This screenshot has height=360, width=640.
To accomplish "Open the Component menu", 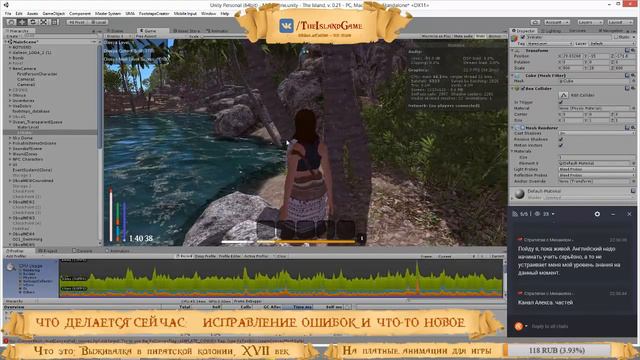I will pyautogui.click(x=80, y=13).
